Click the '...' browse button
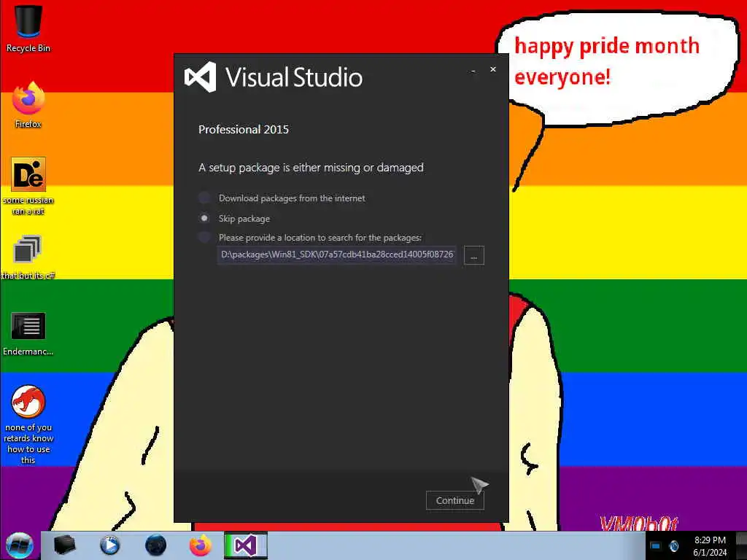The width and height of the screenshot is (747, 560). click(x=473, y=255)
